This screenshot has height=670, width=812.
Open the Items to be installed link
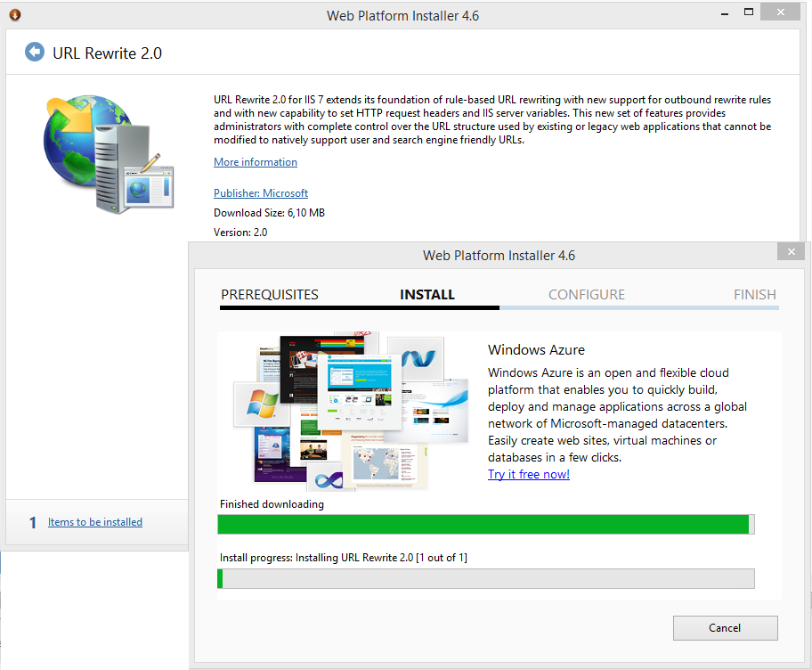pos(94,522)
